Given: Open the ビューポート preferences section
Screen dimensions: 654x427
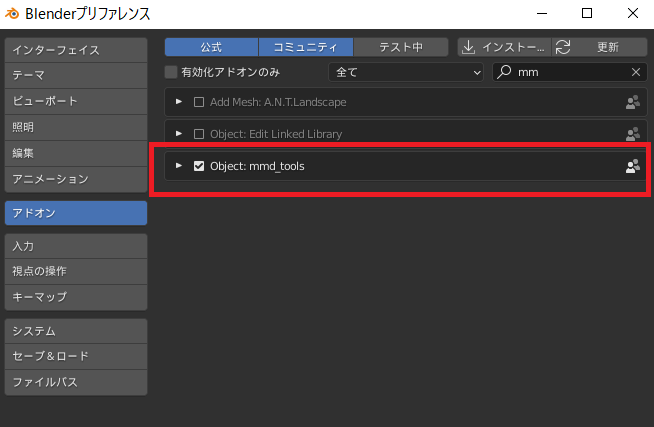Looking at the screenshot, I should tap(76, 101).
